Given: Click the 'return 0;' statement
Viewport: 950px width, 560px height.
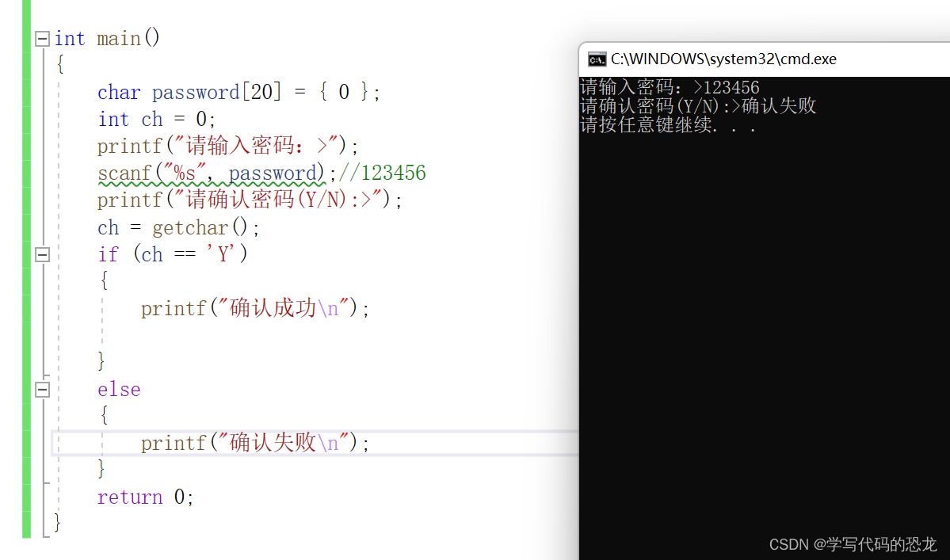Looking at the screenshot, I should (x=146, y=497).
